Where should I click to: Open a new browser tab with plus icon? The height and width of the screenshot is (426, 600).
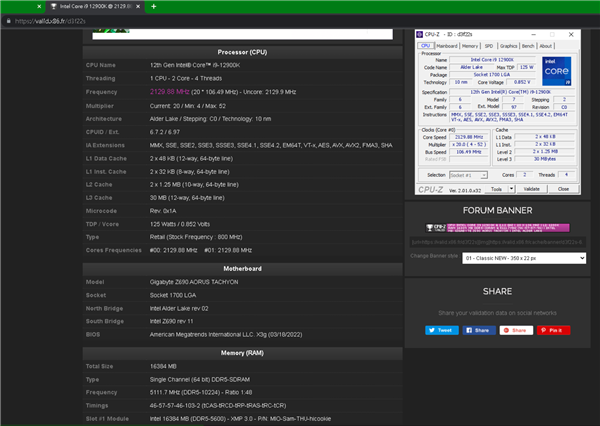coord(153,7)
